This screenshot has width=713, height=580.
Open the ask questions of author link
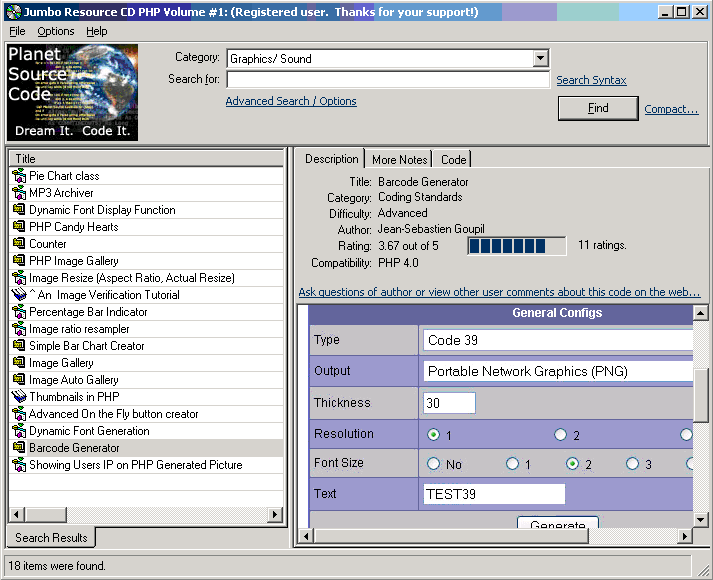click(x=499, y=292)
